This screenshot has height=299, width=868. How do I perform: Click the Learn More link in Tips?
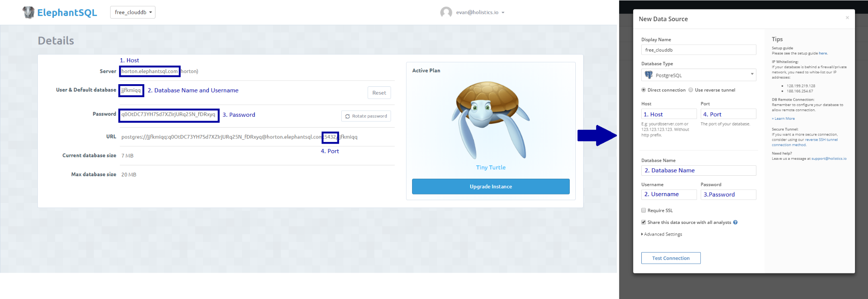coord(783,118)
